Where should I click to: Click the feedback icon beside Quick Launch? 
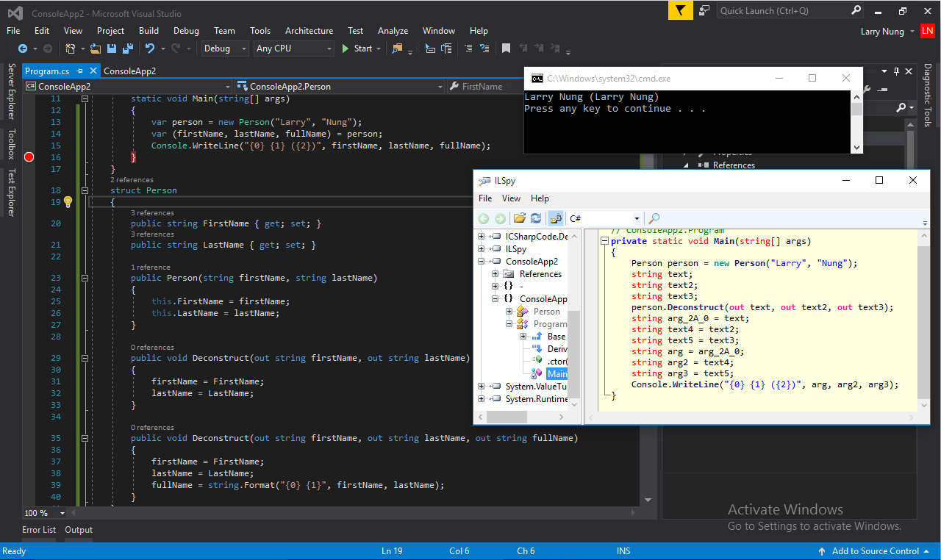click(704, 10)
